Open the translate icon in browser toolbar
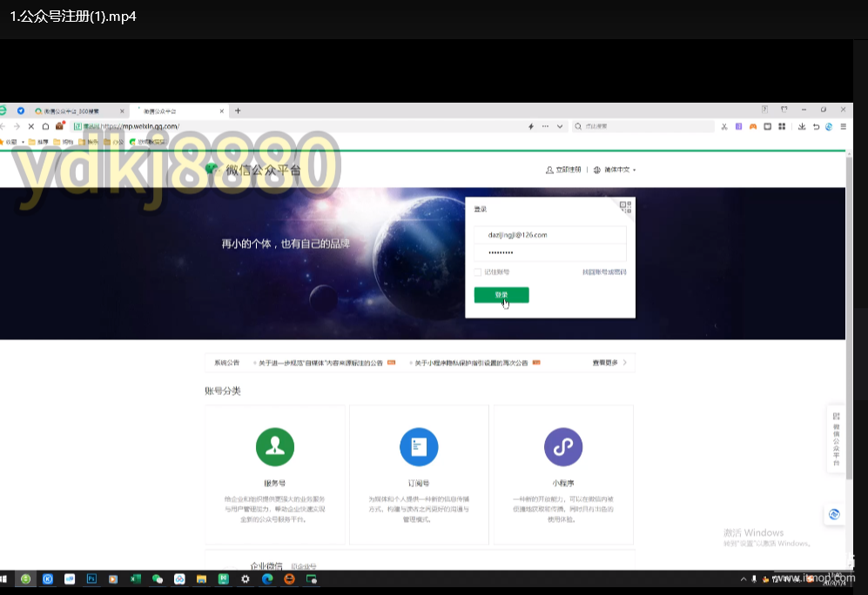The width and height of the screenshot is (868, 595). [x=828, y=127]
